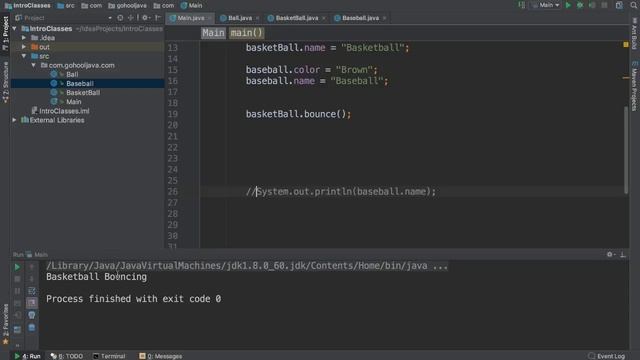The image size is (640, 360).
Task: Open the Run tool window tab
Action: (28, 356)
